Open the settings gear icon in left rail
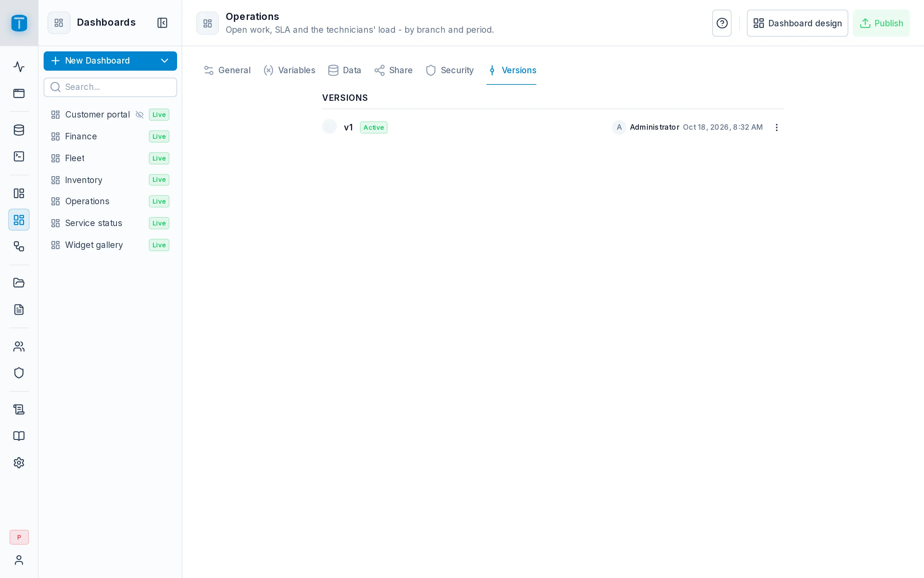 tap(19, 463)
